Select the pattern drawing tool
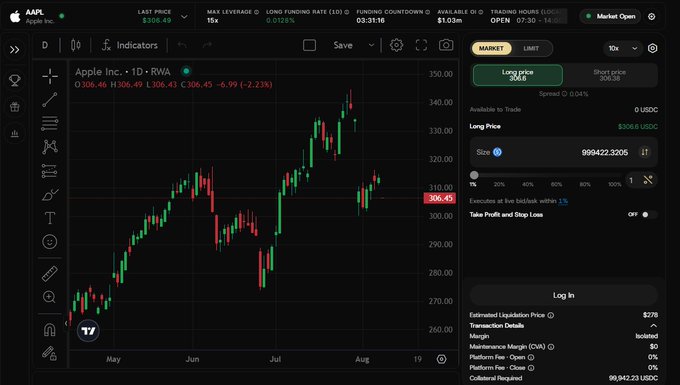The width and height of the screenshot is (680, 385). coord(50,147)
